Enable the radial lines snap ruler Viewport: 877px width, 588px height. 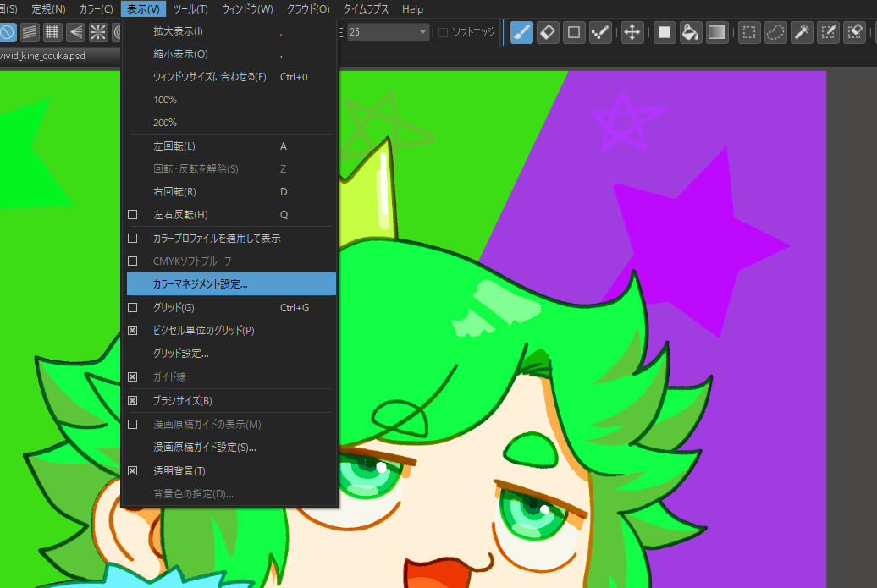pos(98,33)
